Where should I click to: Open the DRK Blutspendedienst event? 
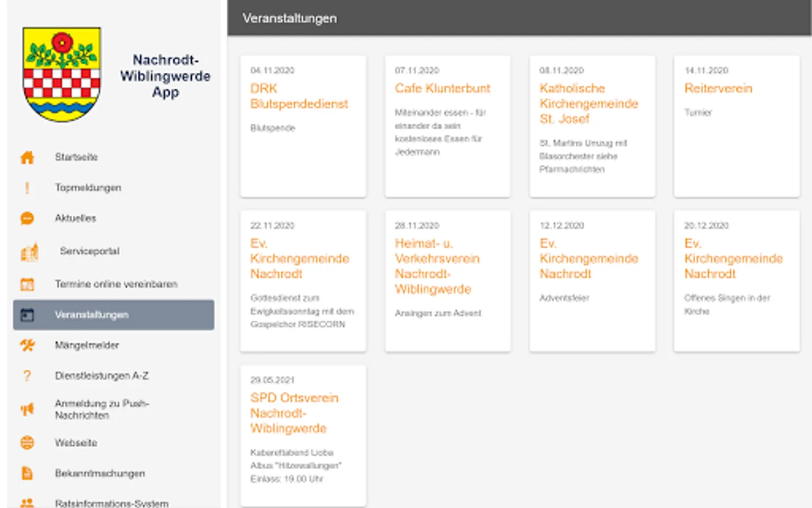tap(299, 97)
